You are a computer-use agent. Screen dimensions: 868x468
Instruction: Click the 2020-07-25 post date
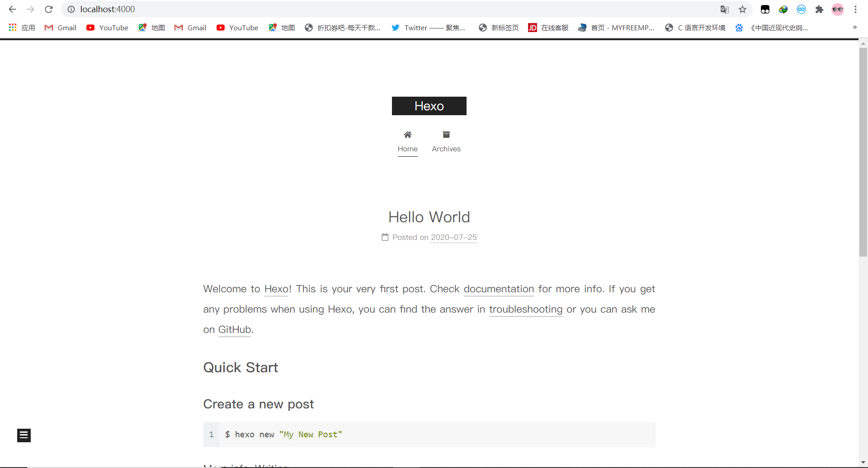click(x=454, y=237)
